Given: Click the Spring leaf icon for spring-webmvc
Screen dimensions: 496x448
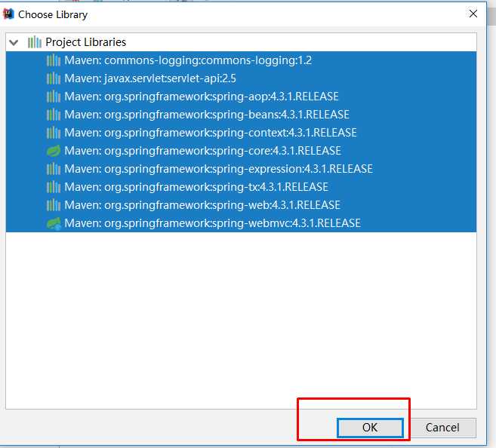Looking at the screenshot, I should [54, 224].
